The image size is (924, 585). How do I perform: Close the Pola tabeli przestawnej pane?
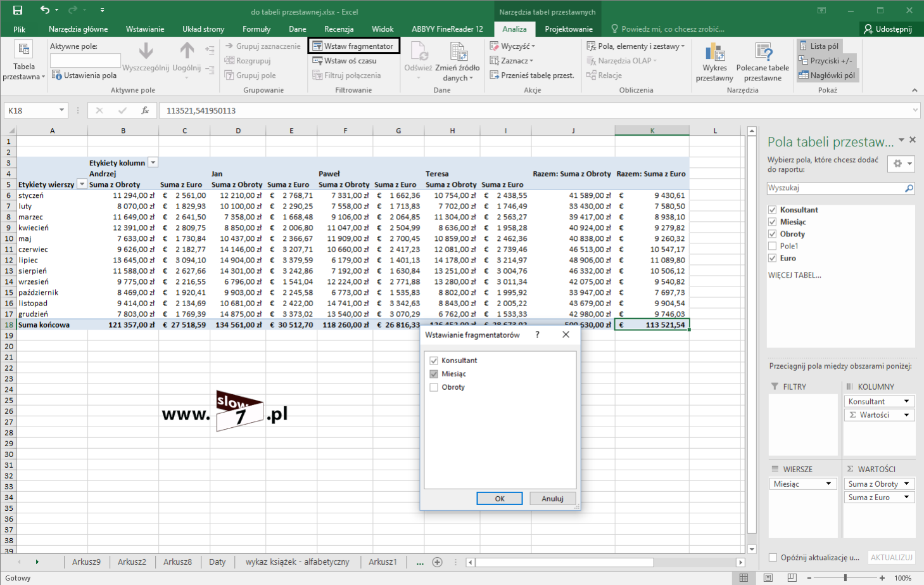point(913,139)
